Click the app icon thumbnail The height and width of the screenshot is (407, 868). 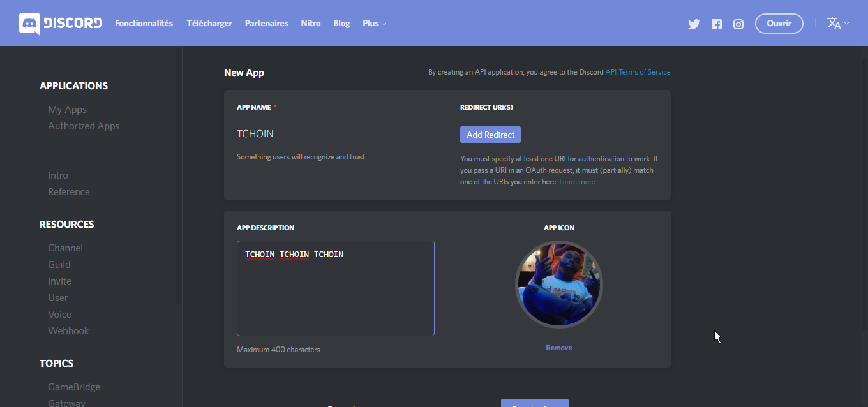[558, 284]
